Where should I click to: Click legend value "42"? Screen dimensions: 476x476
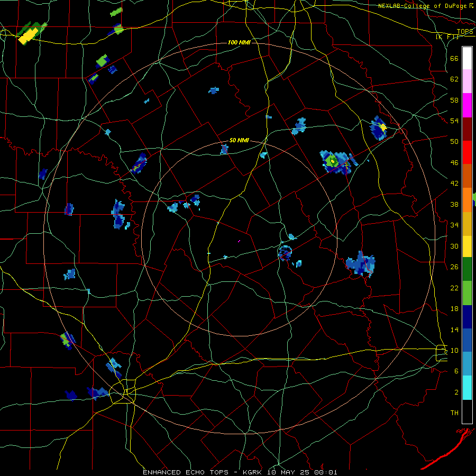(x=454, y=184)
